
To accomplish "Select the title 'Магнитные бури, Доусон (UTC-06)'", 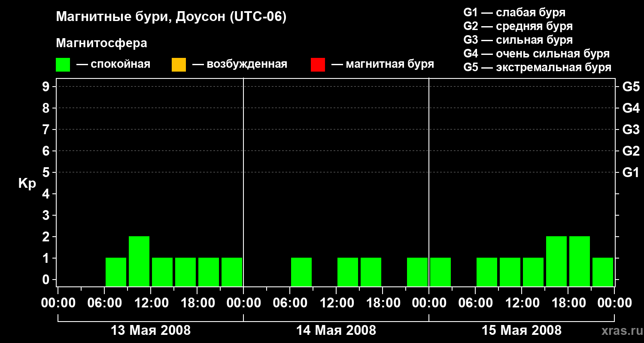I will point(171,17).
